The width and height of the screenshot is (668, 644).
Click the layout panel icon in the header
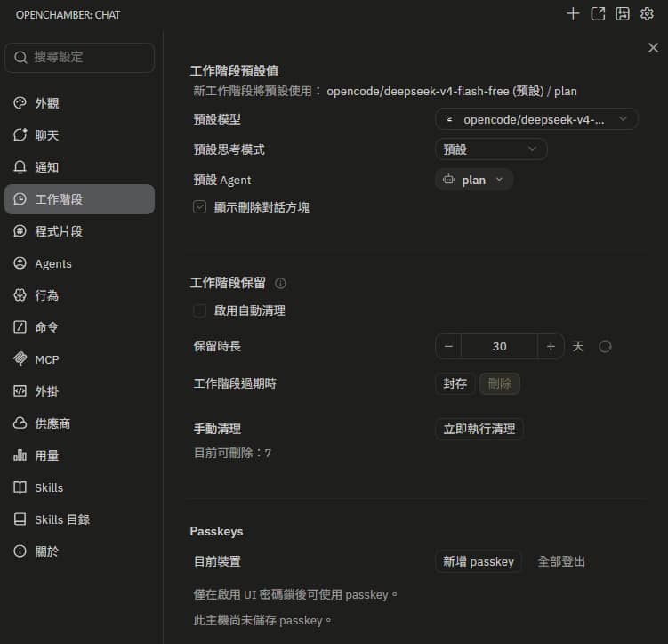[622, 13]
